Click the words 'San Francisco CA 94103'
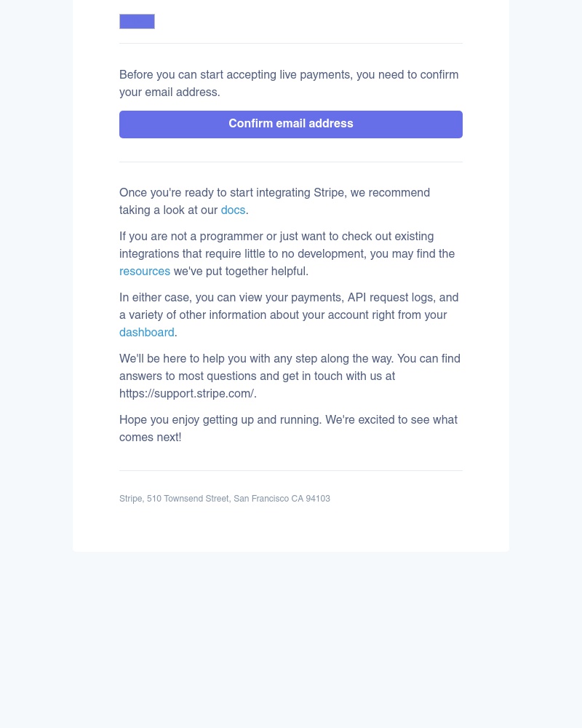This screenshot has width=582, height=728. point(282,499)
